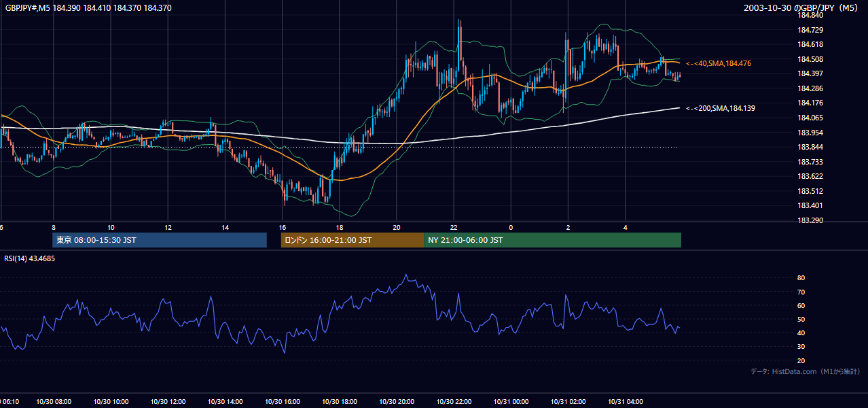Click RSI scale value 80
This screenshot has width=868, height=408.
coord(801,278)
